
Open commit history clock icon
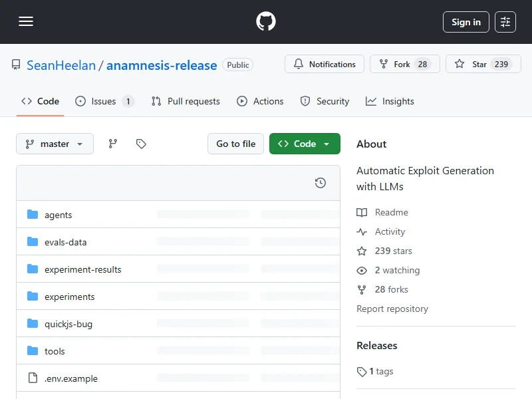(x=321, y=183)
